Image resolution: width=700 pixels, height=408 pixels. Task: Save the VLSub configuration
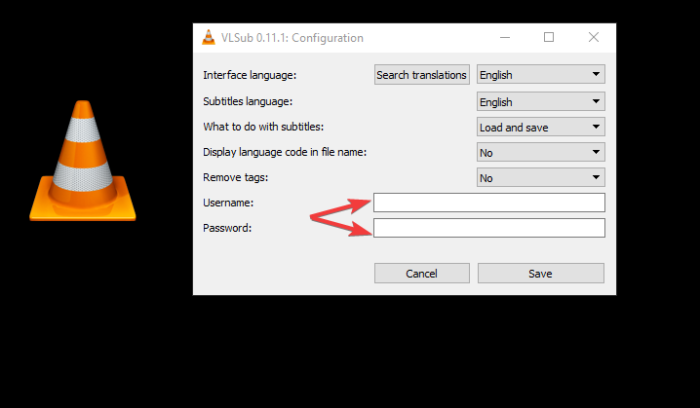pyautogui.click(x=540, y=273)
